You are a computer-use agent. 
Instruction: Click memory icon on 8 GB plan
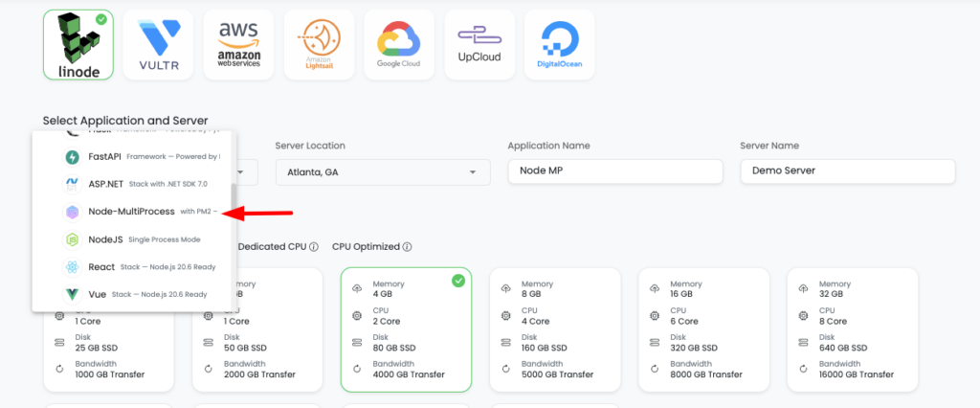click(506, 288)
